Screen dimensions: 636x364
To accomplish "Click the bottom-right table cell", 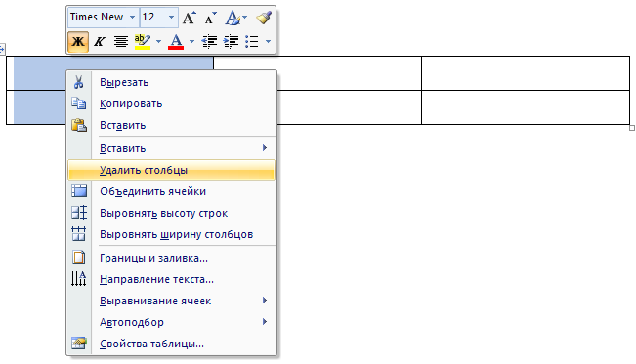I will point(526,107).
